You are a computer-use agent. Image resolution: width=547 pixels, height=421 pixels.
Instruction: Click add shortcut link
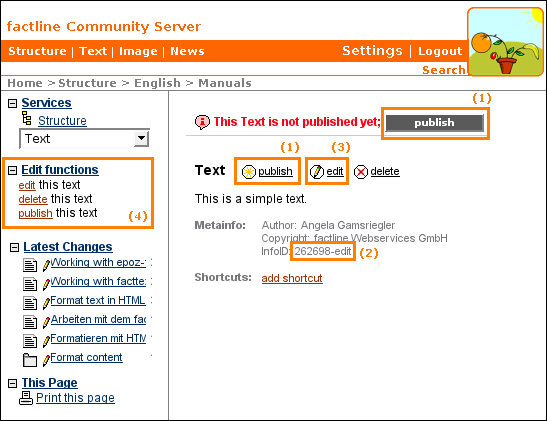292,278
